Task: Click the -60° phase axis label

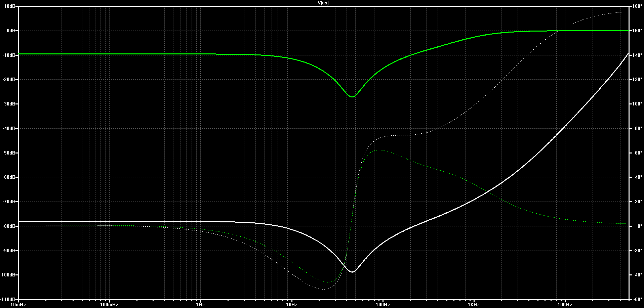Action: tap(637, 299)
